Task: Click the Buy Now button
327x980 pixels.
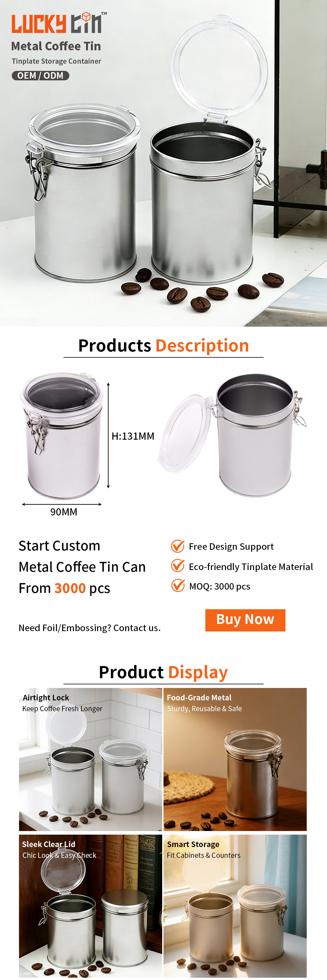Action: click(245, 620)
